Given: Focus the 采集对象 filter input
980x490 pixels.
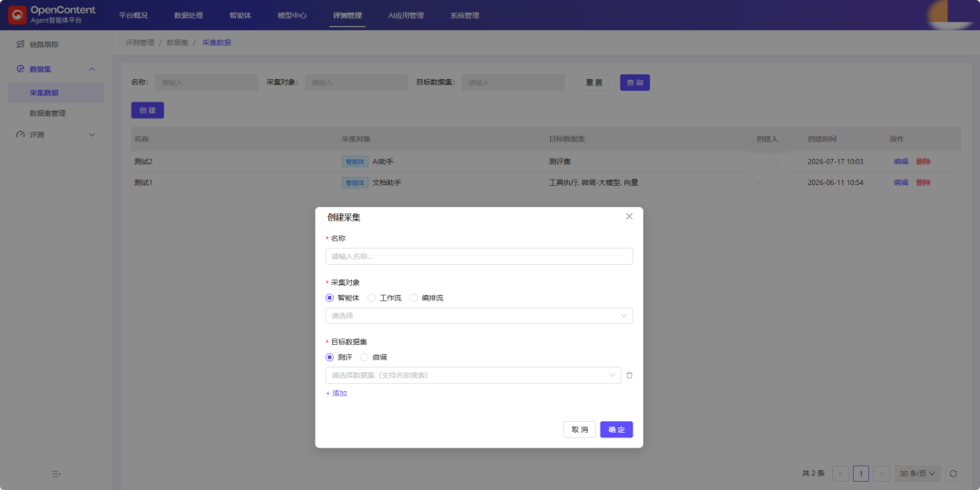Looking at the screenshot, I should coord(357,83).
